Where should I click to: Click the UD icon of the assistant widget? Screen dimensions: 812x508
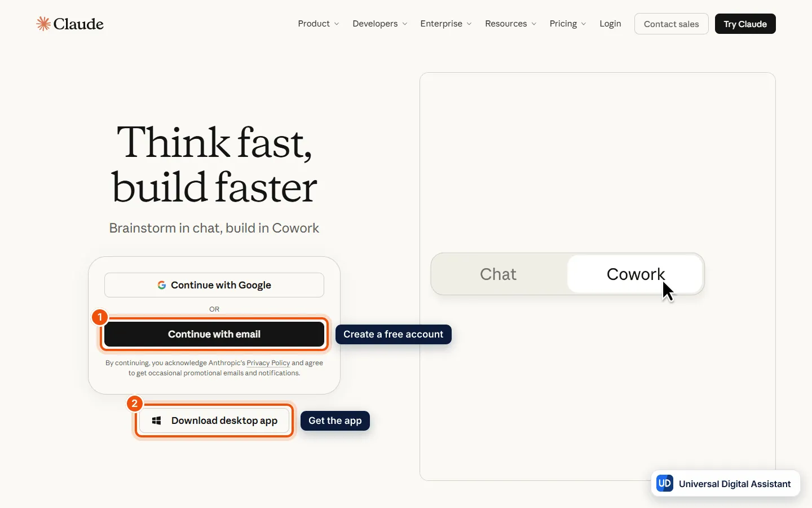tap(665, 484)
